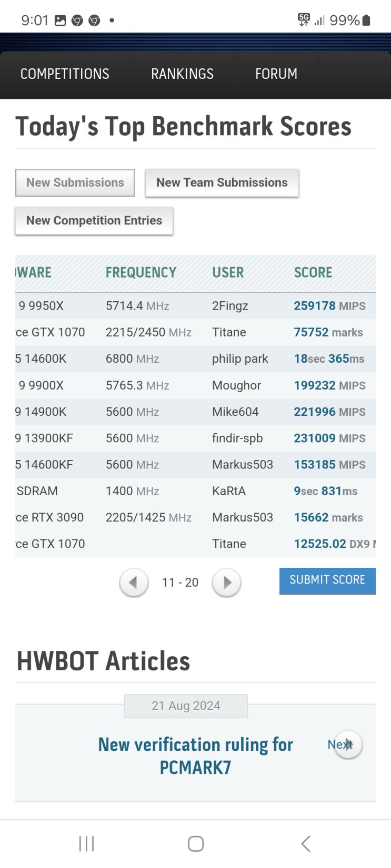Select the New Competition Entries tab
This screenshot has width=391, height=868.
(94, 221)
